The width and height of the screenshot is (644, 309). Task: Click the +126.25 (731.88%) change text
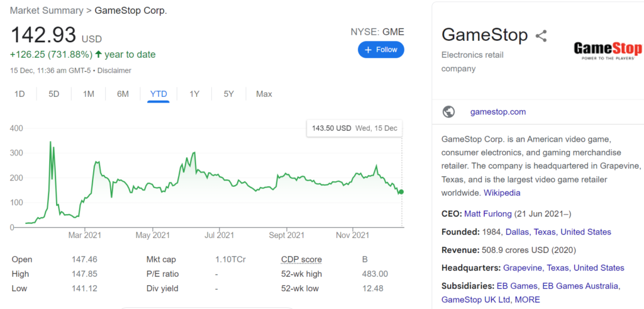[x=52, y=55]
